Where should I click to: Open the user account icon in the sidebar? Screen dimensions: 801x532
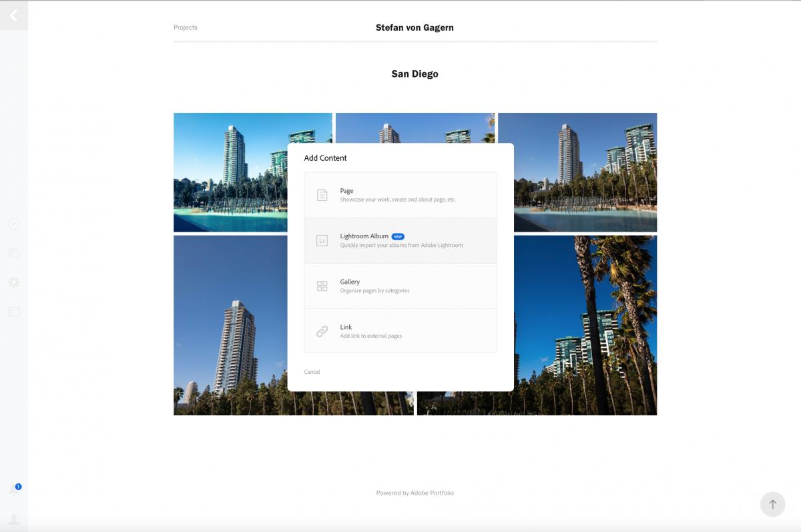pos(13,519)
